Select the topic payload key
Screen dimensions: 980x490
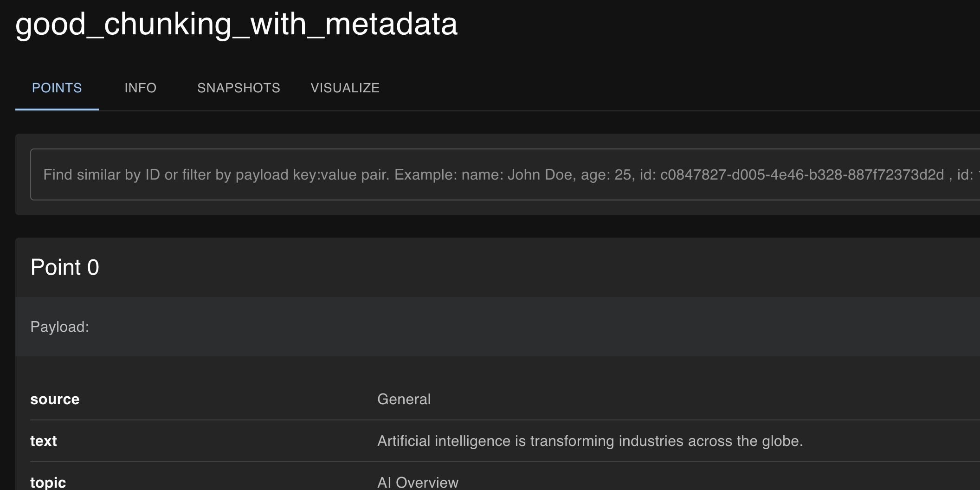[x=48, y=483]
